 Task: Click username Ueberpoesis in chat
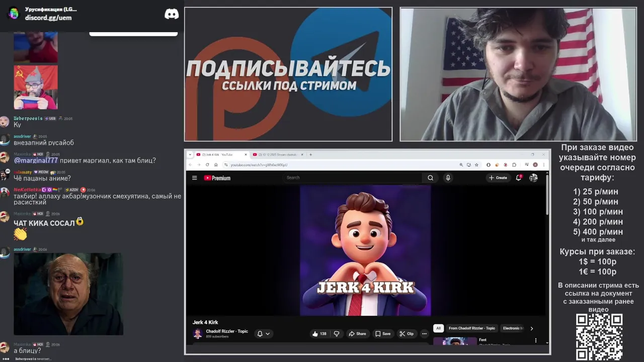pyautogui.click(x=28, y=119)
